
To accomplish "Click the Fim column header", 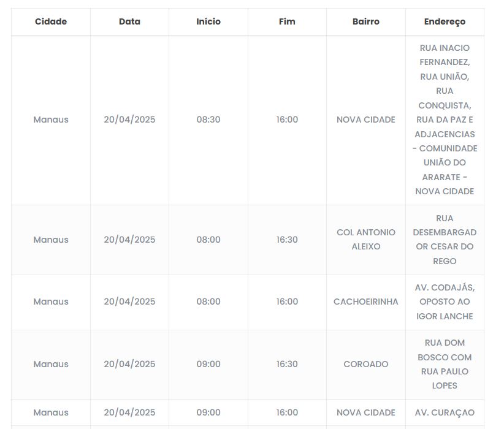I will [287, 21].
